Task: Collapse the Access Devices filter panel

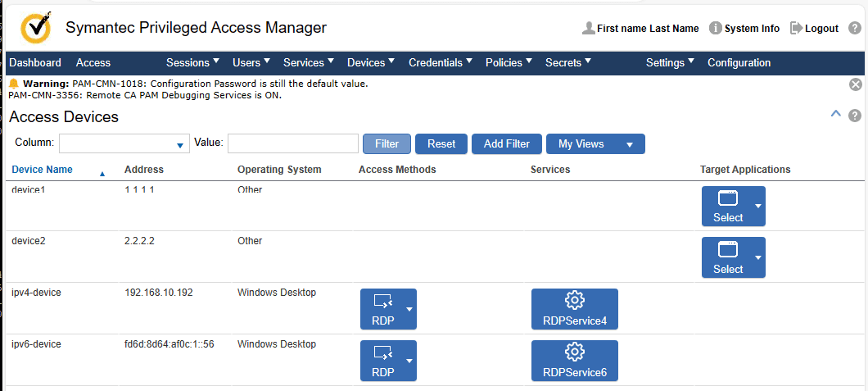Action: [x=836, y=114]
